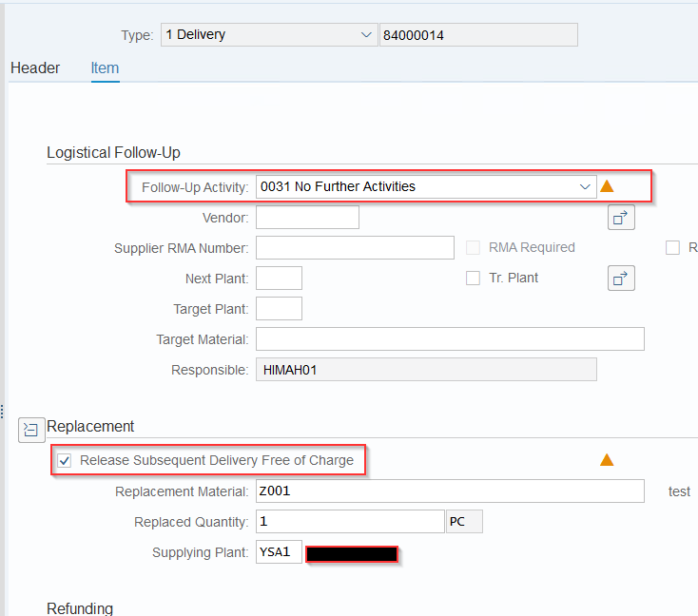The height and width of the screenshot is (616, 698).
Task: Enable the Tr. Plant checkbox
Action: coord(473,279)
